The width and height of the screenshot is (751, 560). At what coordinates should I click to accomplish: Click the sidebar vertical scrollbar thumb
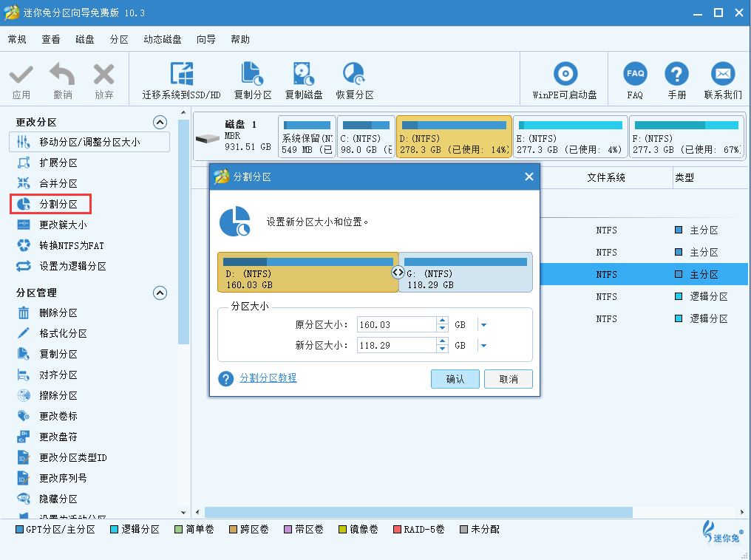pyautogui.click(x=183, y=232)
